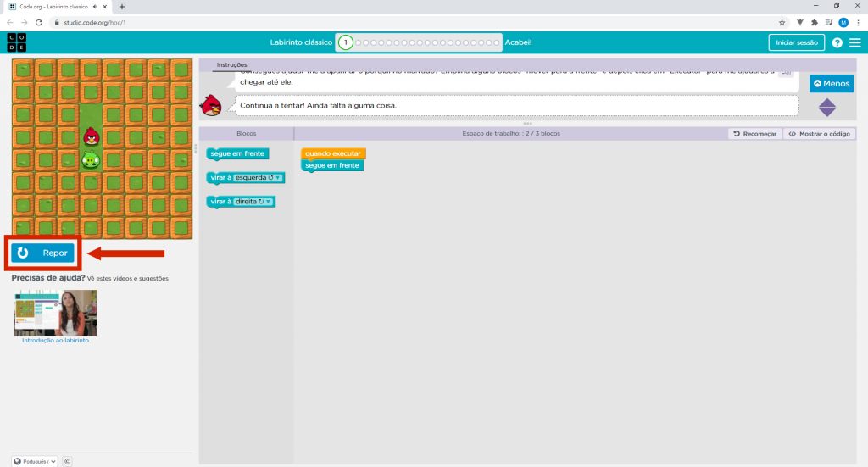Image resolution: width=868 pixels, height=467 pixels.
Task: Mute the Code.org tab audio icon
Action: (x=95, y=7)
